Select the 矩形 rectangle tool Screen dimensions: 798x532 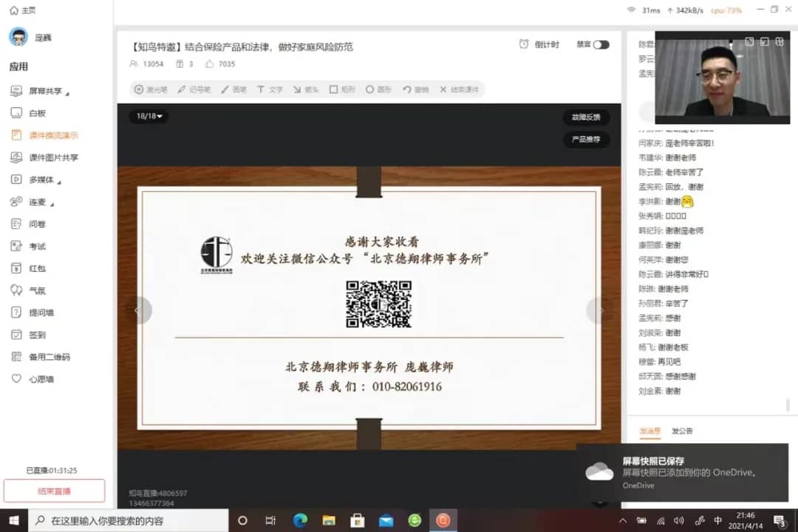click(x=342, y=89)
